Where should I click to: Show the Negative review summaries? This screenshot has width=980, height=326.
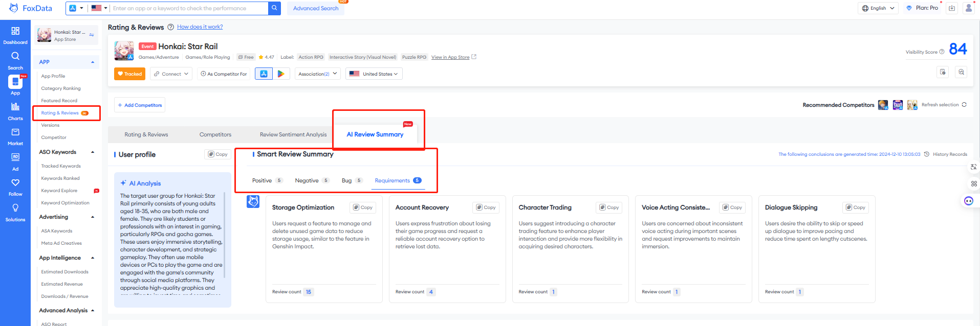(x=312, y=180)
